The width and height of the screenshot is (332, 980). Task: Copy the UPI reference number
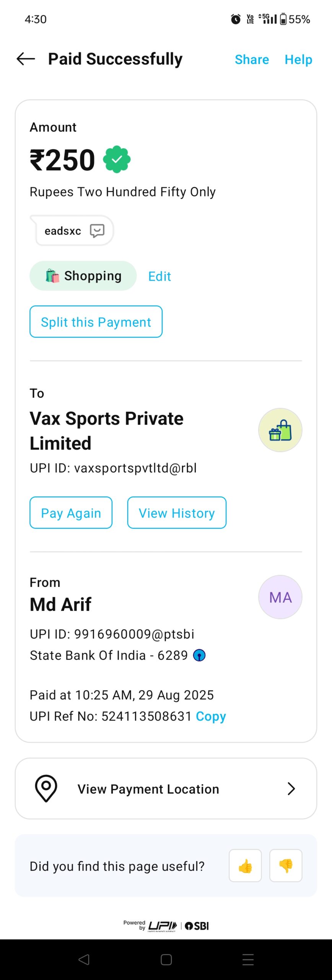click(x=211, y=716)
